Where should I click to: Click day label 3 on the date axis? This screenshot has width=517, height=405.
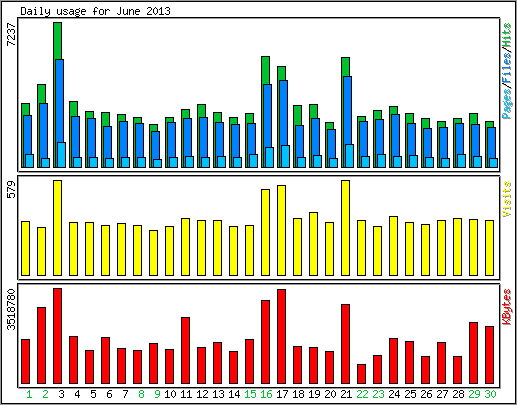tap(61, 394)
